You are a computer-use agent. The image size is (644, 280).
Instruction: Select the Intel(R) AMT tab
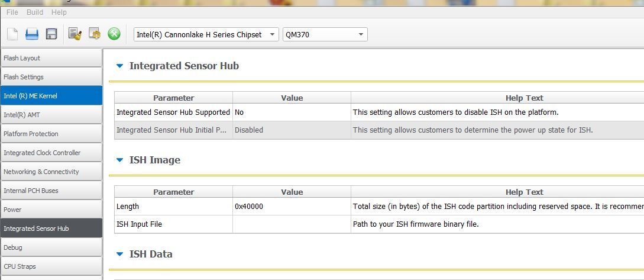pyautogui.click(x=51, y=115)
